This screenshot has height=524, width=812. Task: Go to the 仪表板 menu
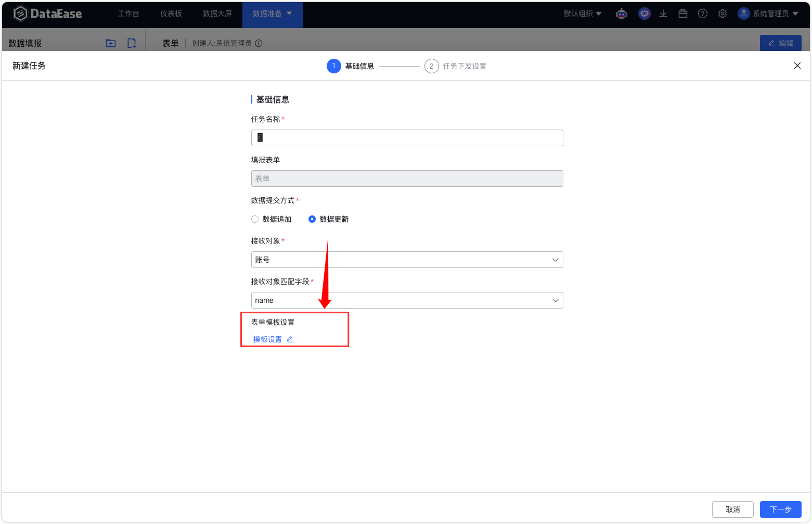click(171, 14)
